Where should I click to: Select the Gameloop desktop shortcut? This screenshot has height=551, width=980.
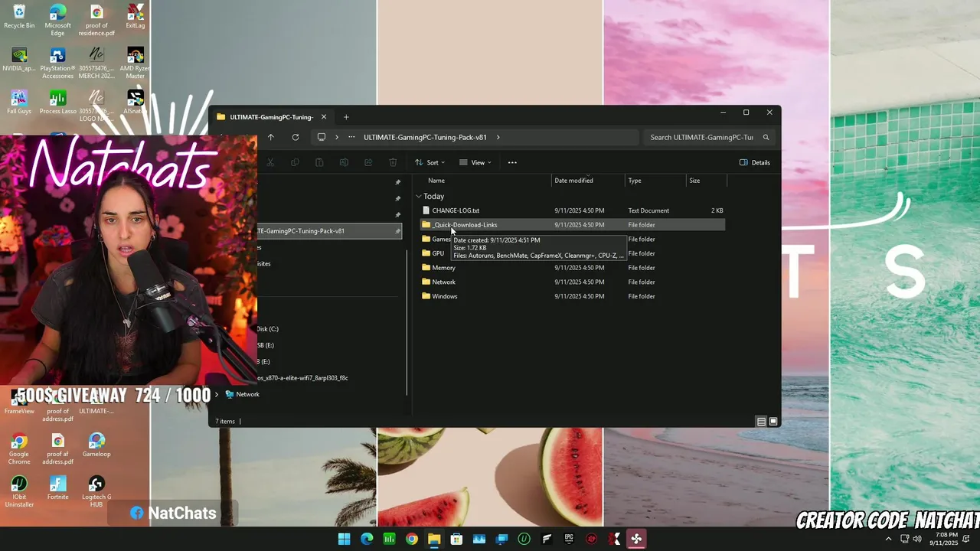point(96,445)
